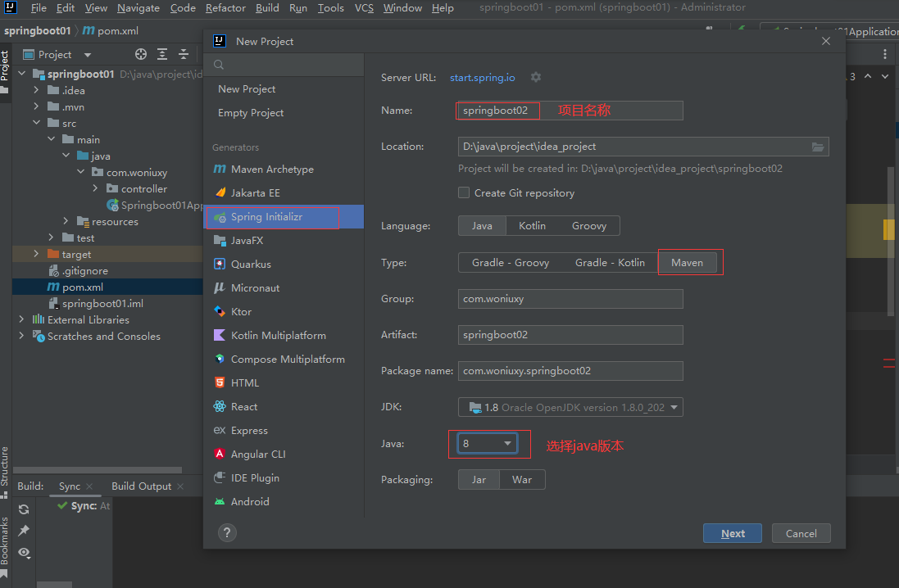
Task: Select Kotlin Multiplatform generator
Action: pyautogui.click(x=284, y=335)
